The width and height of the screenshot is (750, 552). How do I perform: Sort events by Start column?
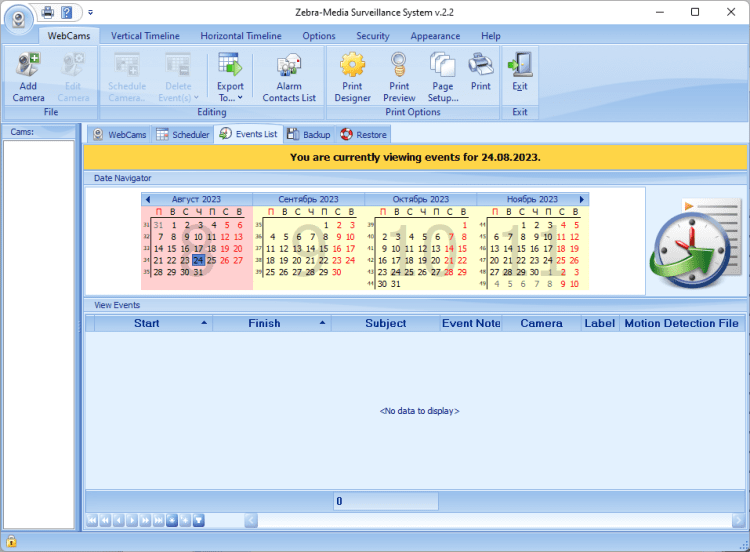click(154, 323)
